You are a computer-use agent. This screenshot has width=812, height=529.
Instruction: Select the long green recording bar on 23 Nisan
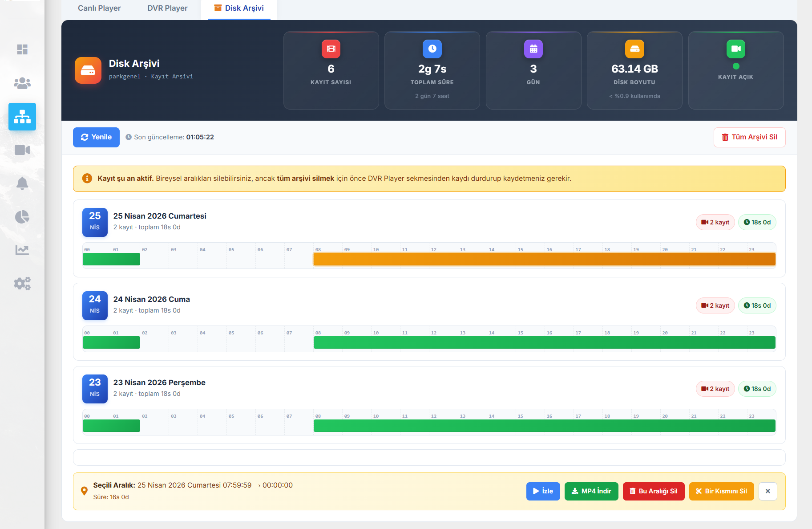point(544,426)
